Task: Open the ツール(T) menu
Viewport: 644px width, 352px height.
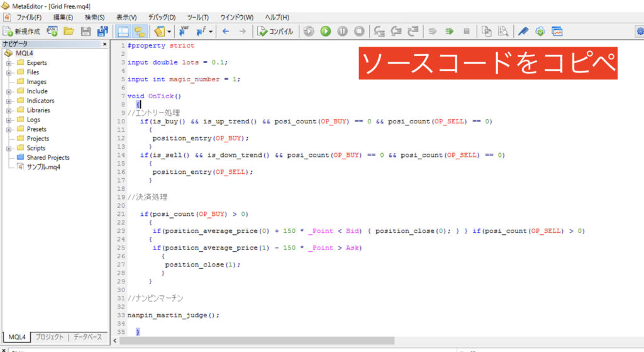Action: (x=198, y=17)
